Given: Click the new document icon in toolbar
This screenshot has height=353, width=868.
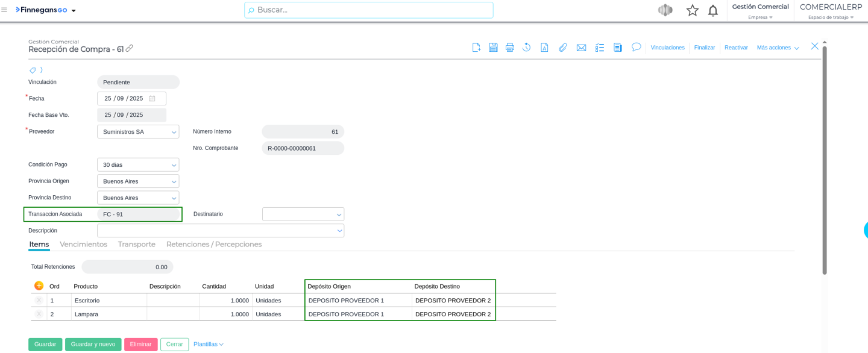Looking at the screenshot, I should (476, 48).
